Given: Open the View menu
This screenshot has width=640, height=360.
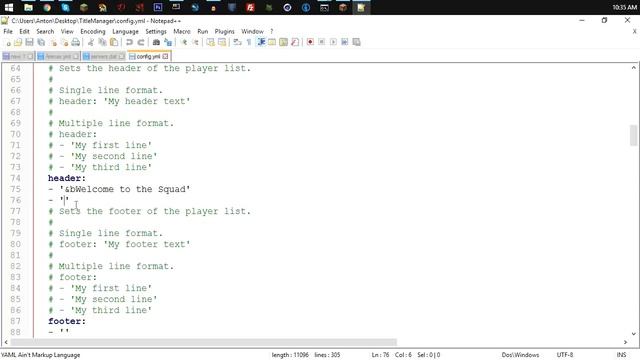Looking at the screenshot, I should pyautogui.click(x=67, y=31).
